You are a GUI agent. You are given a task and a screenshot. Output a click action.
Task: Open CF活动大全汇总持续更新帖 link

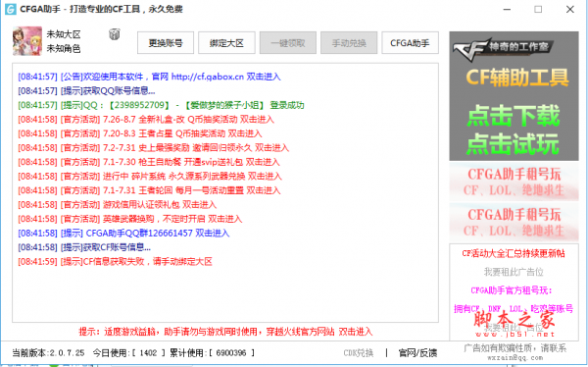click(514, 253)
